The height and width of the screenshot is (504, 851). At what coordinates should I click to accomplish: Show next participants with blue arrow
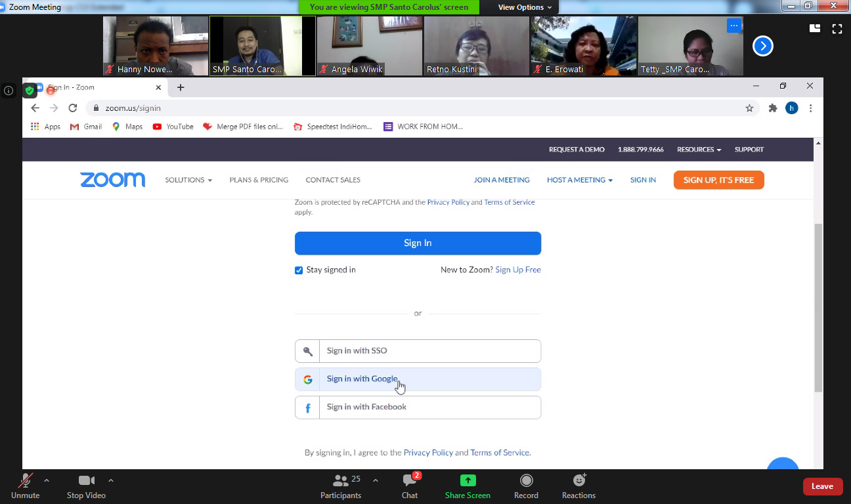tap(762, 46)
